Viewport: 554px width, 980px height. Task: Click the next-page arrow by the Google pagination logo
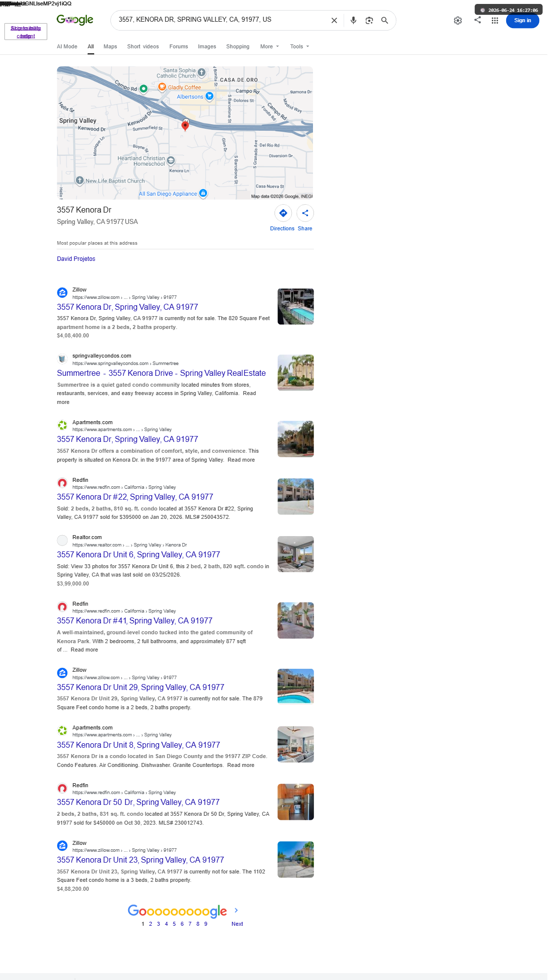click(236, 910)
